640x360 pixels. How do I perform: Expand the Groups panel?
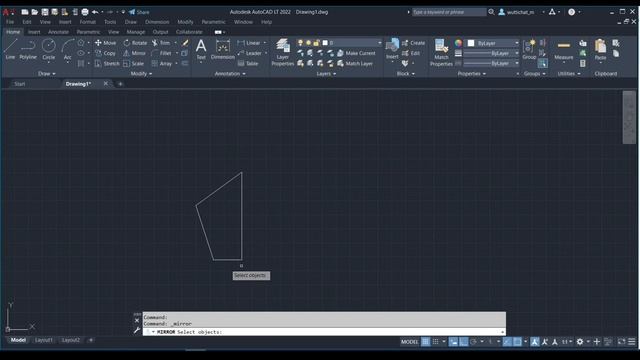(x=535, y=74)
